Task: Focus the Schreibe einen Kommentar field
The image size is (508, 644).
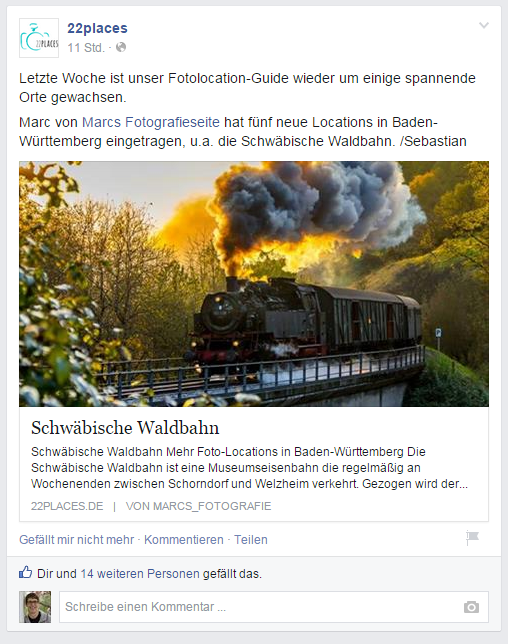Action: pyautogui.click(x=274, y=607)
